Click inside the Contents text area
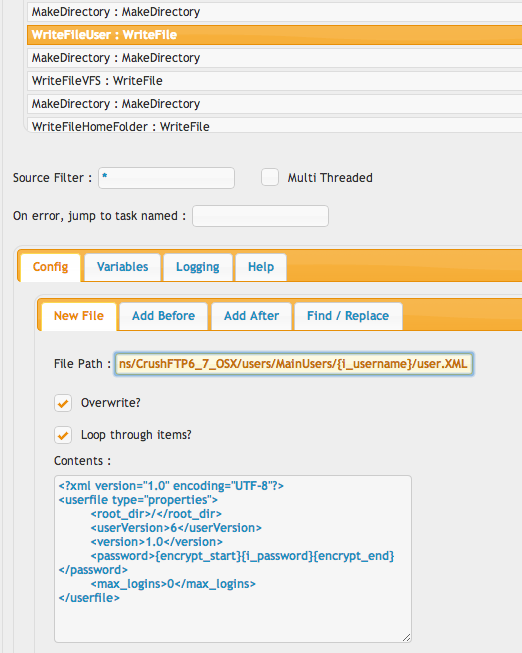 pos(233,559)
